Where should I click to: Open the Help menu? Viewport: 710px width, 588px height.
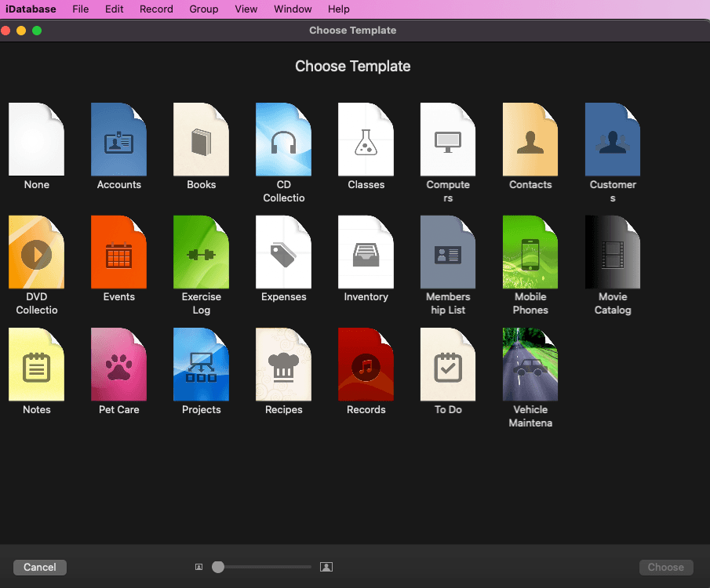(x=339, y=9)
